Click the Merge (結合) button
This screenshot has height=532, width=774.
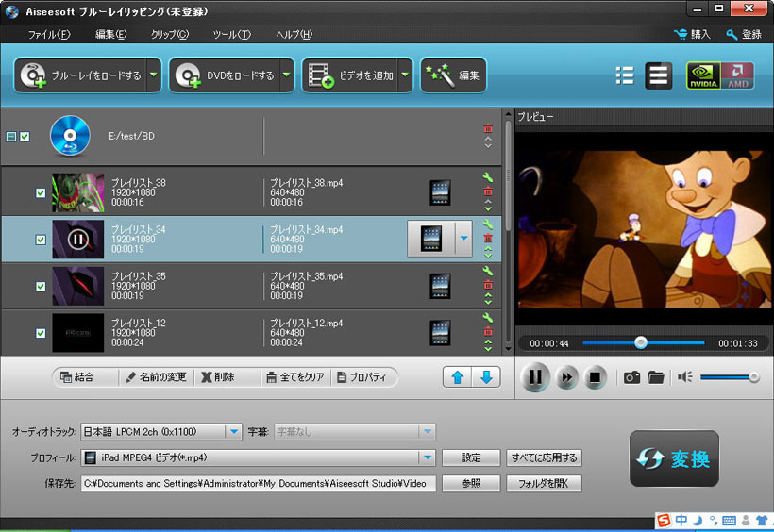[x=77, y=377]
